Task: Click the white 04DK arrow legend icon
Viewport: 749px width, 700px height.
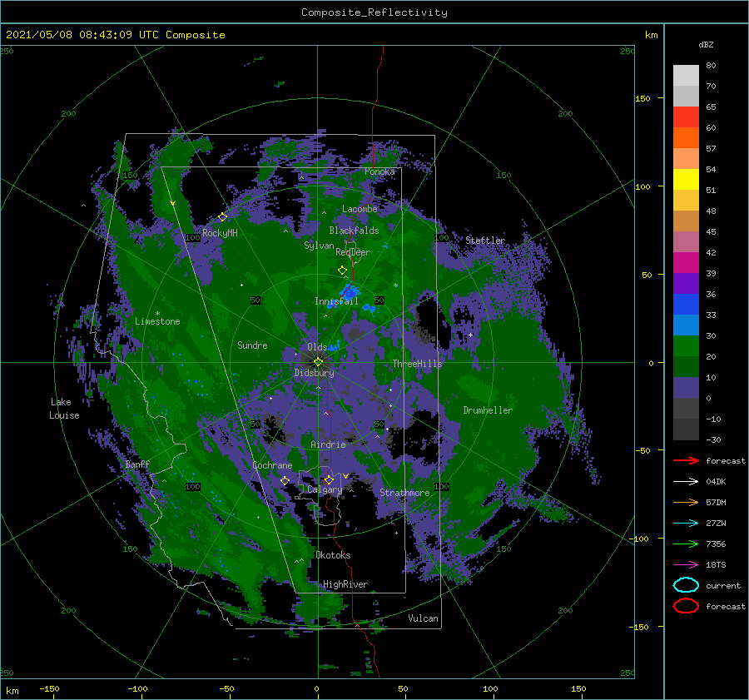Action: click(x=686, y=481)
